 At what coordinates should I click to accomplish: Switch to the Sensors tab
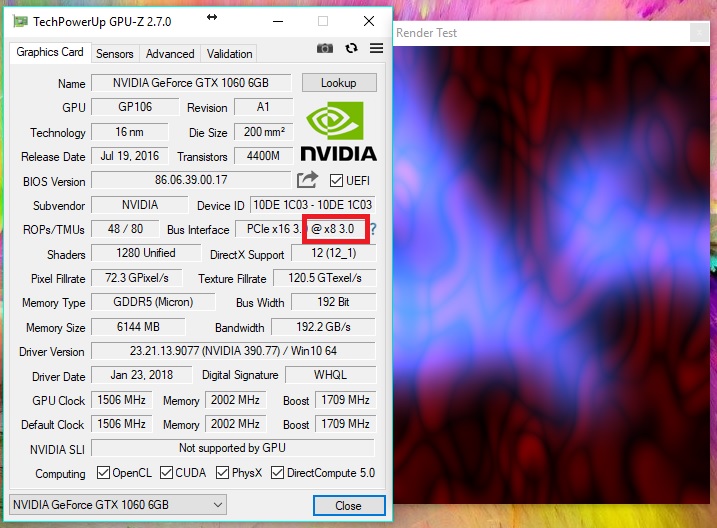pos(114,54)
